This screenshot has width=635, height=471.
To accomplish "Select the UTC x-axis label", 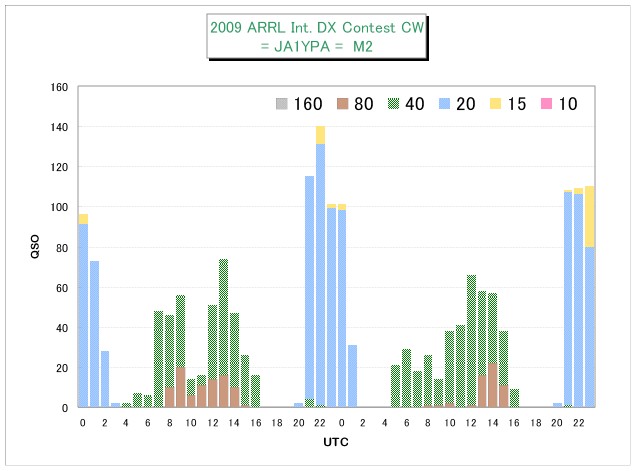I will point(336,442).
